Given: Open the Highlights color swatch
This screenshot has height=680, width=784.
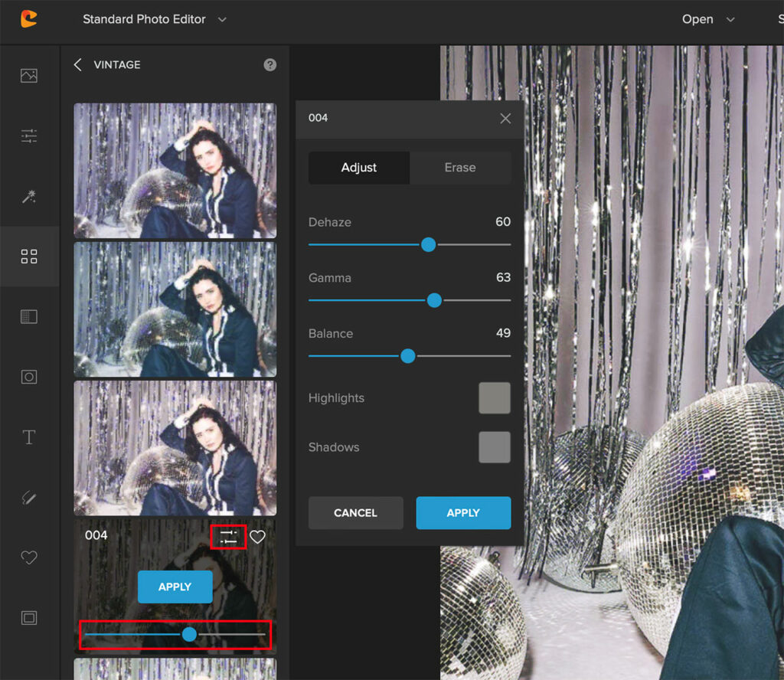Looking at the screenshot, I should pyautogui.click(x=495, y=398).
